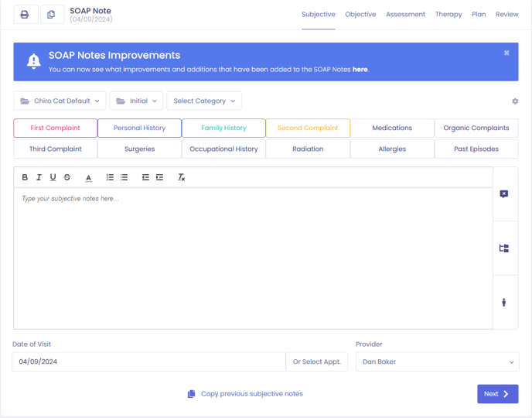This screenshot has height=418, width=532.
Task: Switch to the Therapy tab
Action: tap(448, 14)
